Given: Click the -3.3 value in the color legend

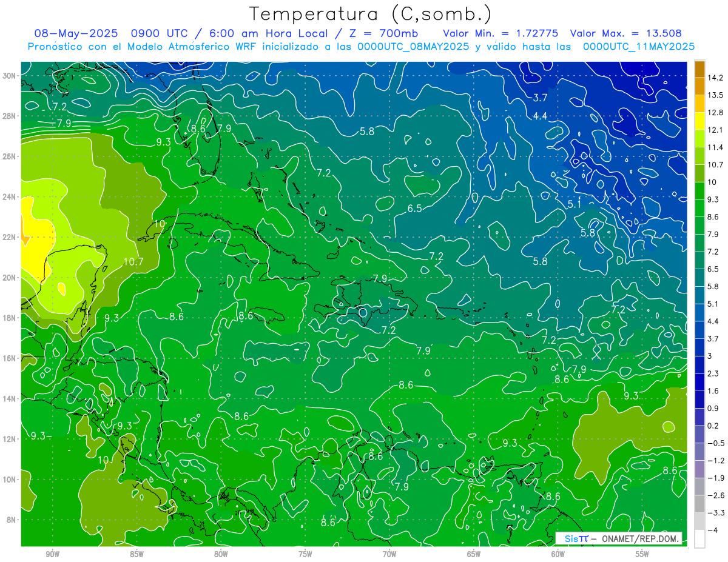Looking at the screenshot, I should click(716, 513).
